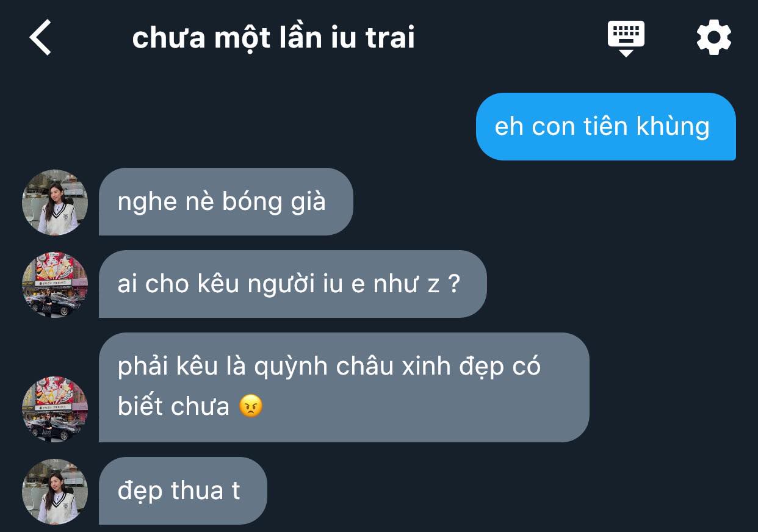Open chat settings via the gear icon
The image size is (758, 532).
click(x=713, y=38)
